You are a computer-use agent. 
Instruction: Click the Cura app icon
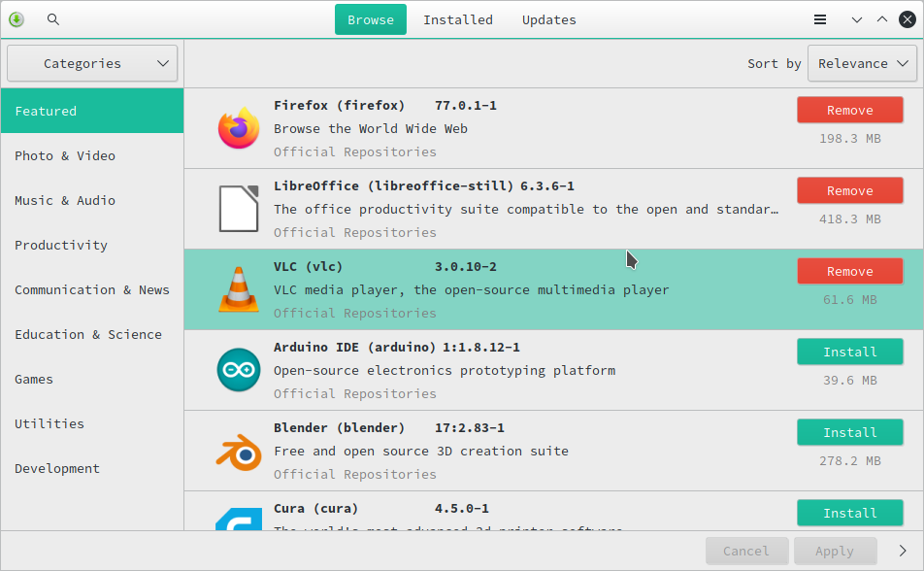pos(239,520)
